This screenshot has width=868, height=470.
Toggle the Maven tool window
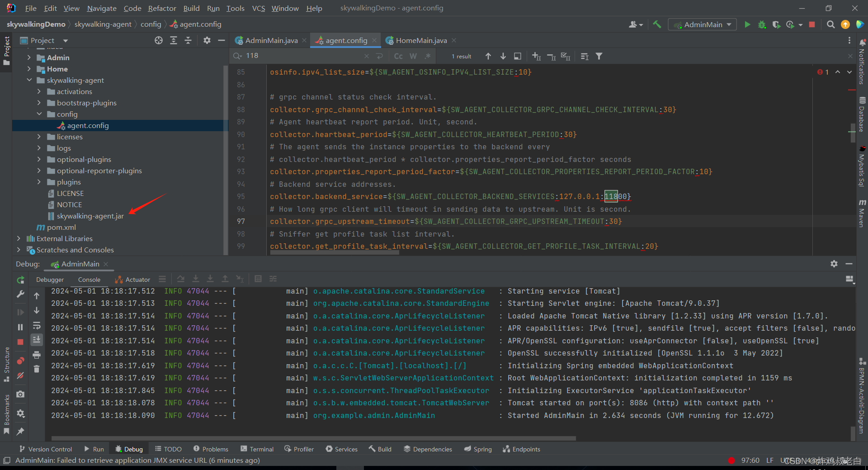[862, 213]
